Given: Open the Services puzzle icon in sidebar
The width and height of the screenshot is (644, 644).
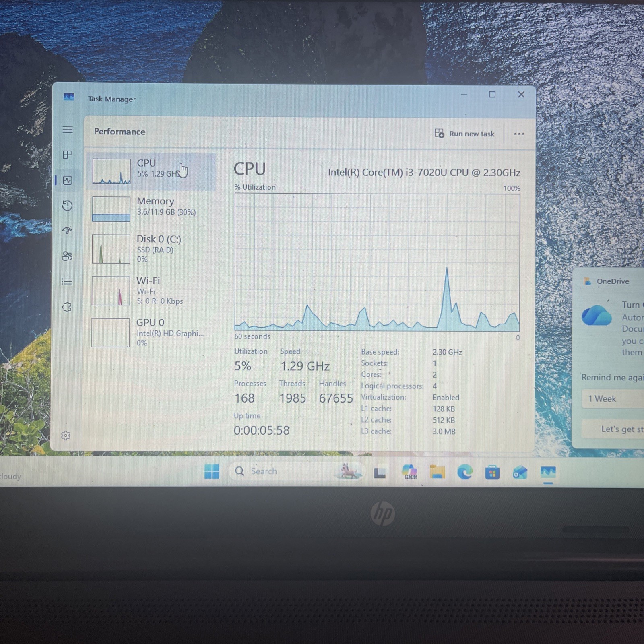Looking at the screenshot, I should click(x=67, y=307).
